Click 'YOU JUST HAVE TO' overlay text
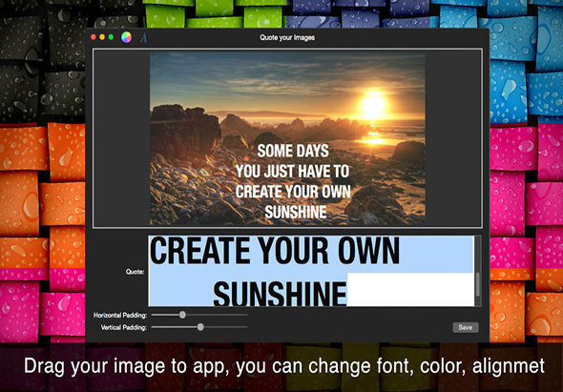 292,172
